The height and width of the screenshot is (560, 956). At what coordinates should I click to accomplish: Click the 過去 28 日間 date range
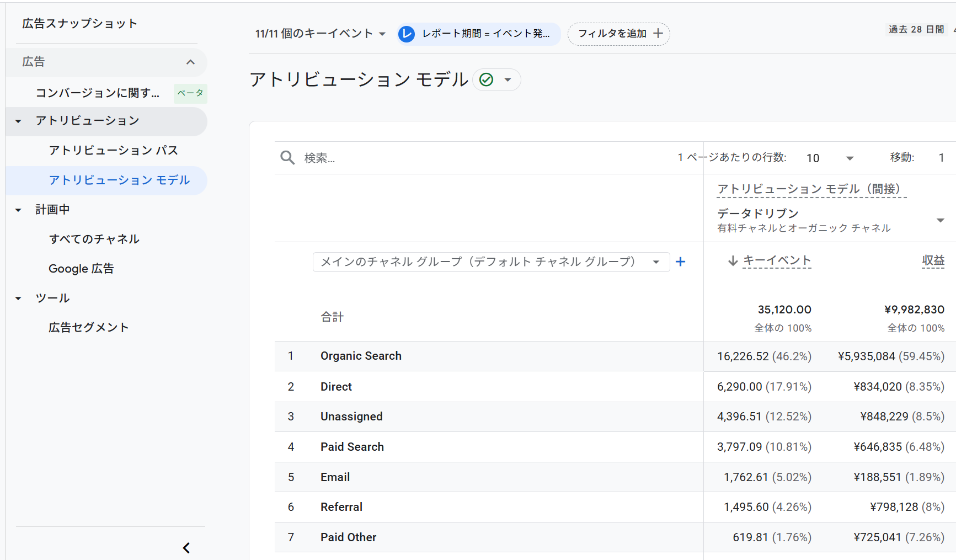916,29
